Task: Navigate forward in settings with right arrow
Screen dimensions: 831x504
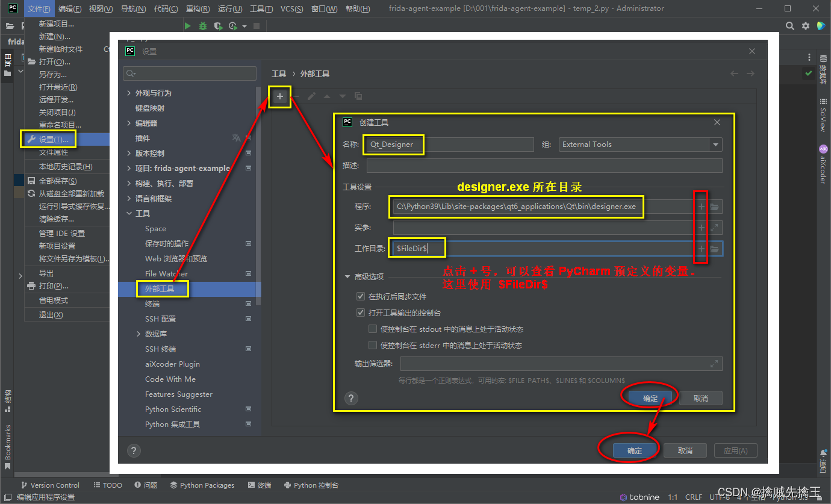Action: (x=750, y=73)
